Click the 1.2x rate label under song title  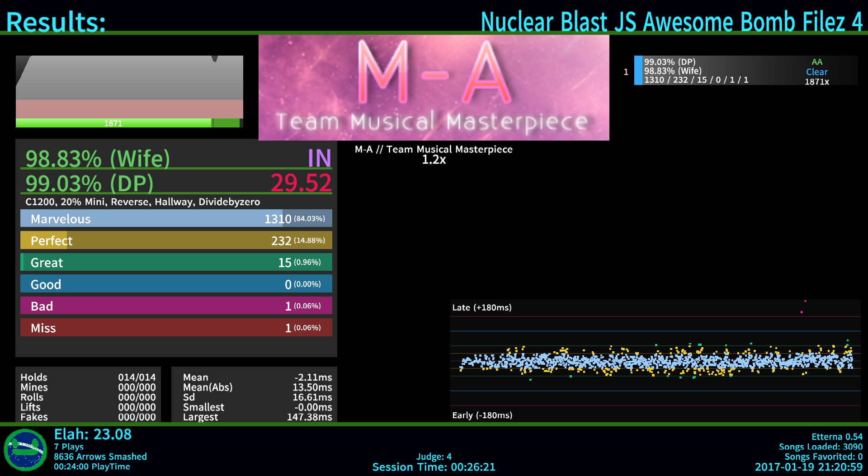[x=434, y=160]
